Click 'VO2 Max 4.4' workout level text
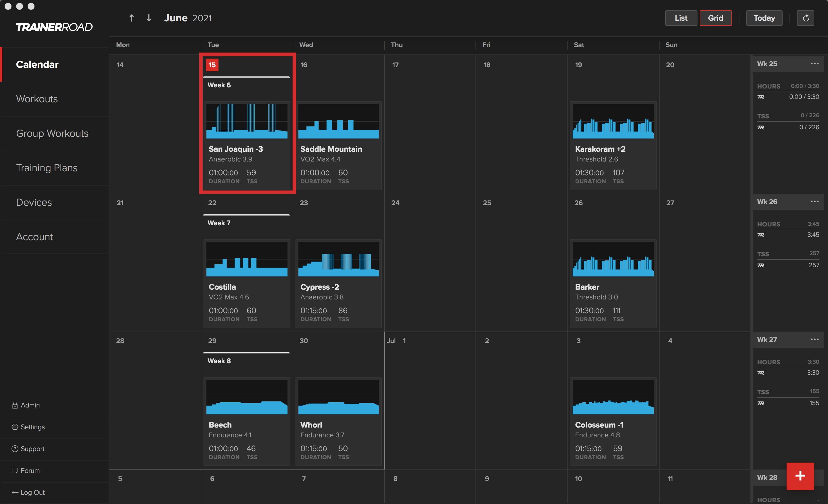 tap(320, 159)
